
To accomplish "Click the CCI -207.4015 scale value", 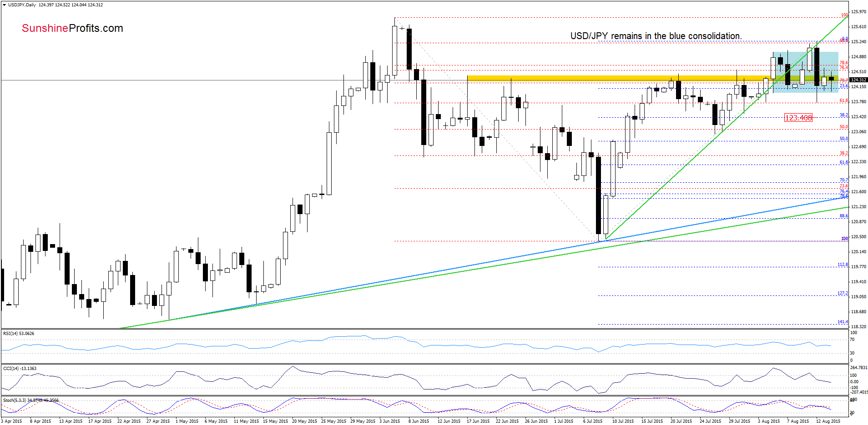I will click(859, 392).
